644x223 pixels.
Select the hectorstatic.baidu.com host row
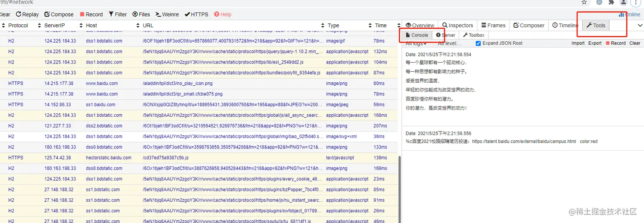(x=198, y=158)
